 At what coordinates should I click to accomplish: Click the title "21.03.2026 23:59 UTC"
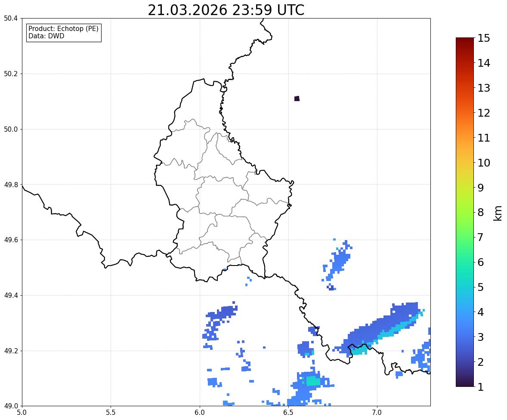[226, 10]
